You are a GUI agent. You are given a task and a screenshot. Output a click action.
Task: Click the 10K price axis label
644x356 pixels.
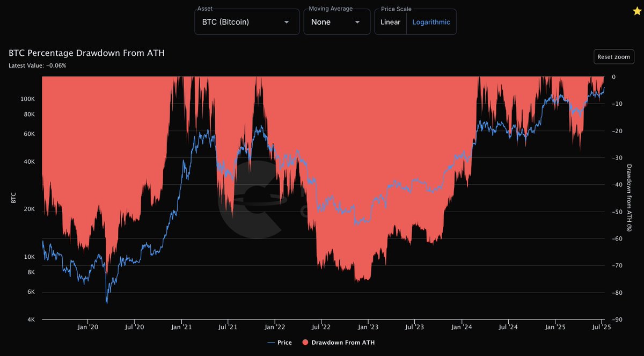[x=29, y=257]
